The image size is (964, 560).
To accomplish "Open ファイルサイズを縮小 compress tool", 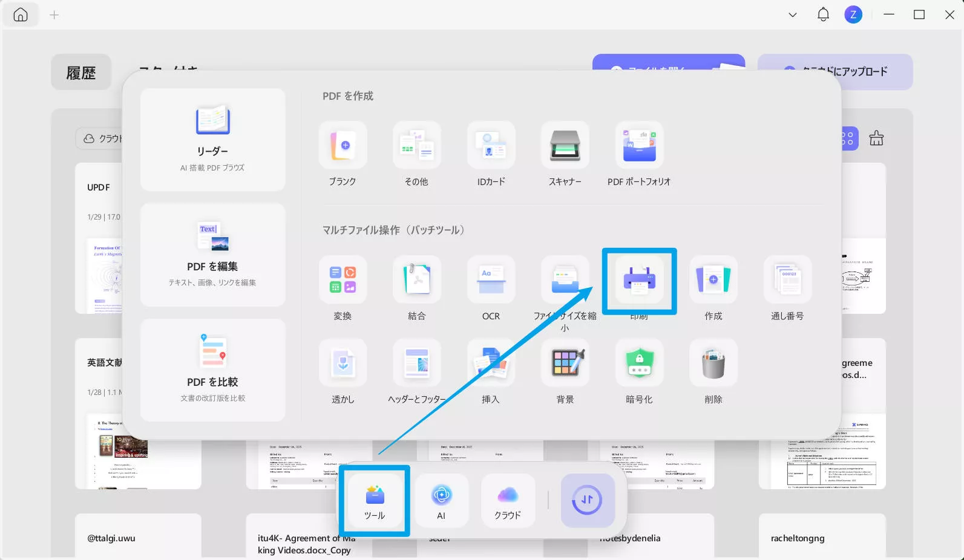I will [x=565, y=279].
